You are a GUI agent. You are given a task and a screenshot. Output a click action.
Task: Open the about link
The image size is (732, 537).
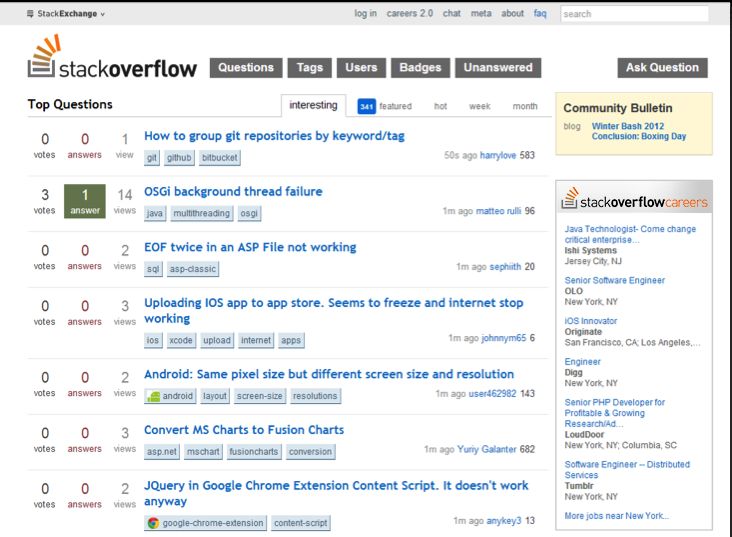(x=512, y=14)
